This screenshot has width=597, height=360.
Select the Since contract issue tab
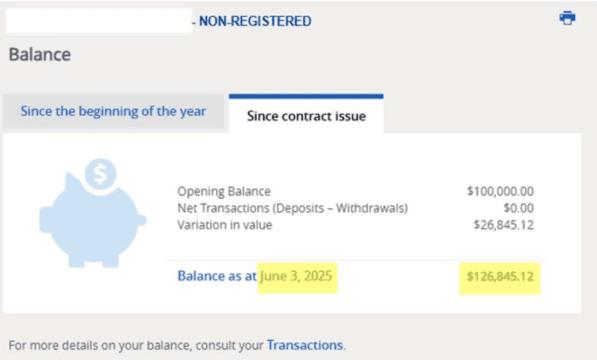point(306,116)
